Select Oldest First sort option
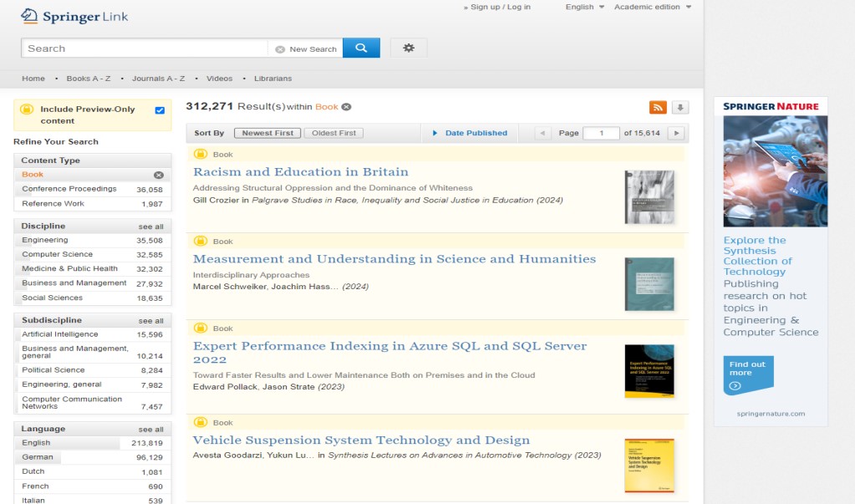This screenshot has height=504, width=855. click(x=333, y=133)
